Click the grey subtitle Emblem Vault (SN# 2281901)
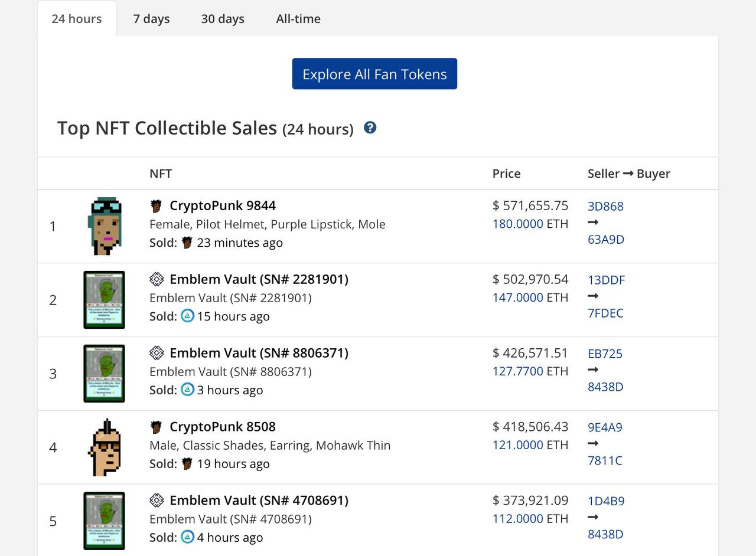This screenshot has height=556, width=756. 230,298
